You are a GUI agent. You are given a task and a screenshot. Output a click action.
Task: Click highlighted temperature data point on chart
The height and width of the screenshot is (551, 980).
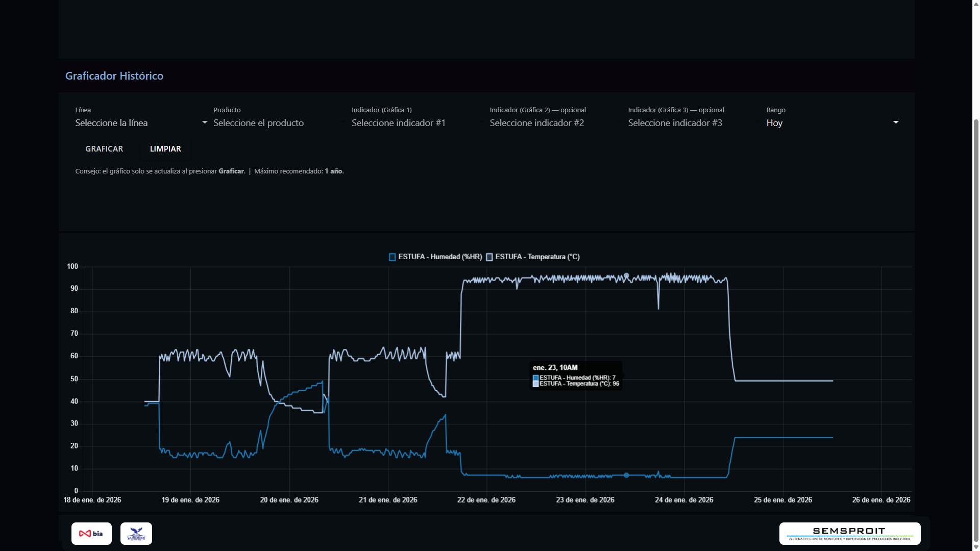[x=626, y=276]
